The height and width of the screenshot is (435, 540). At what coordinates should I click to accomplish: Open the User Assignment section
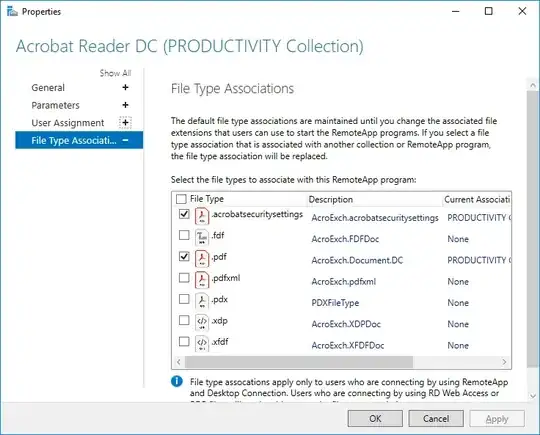click(x=68, y=123)
